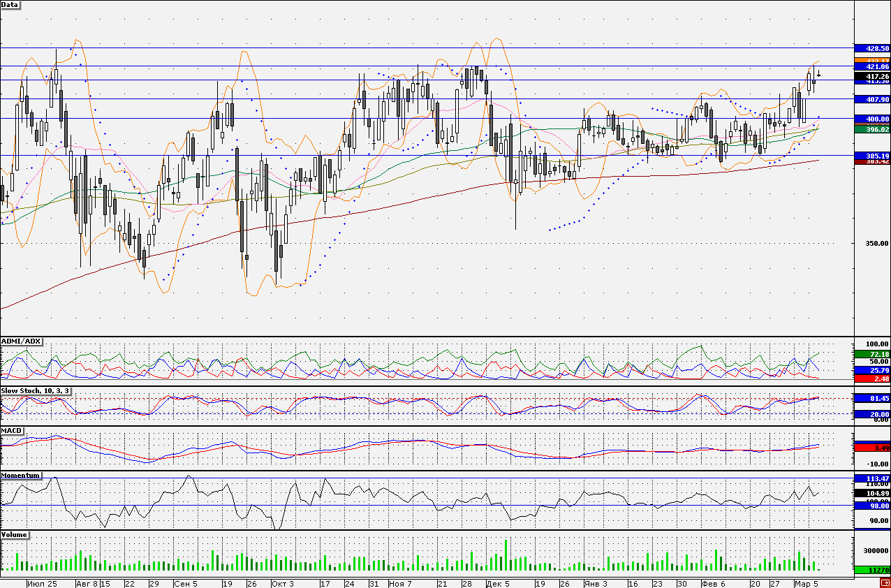891x588 pixels.
Task: Select the ADMI/ADX indicator panel label
Action: coord(22,341)
